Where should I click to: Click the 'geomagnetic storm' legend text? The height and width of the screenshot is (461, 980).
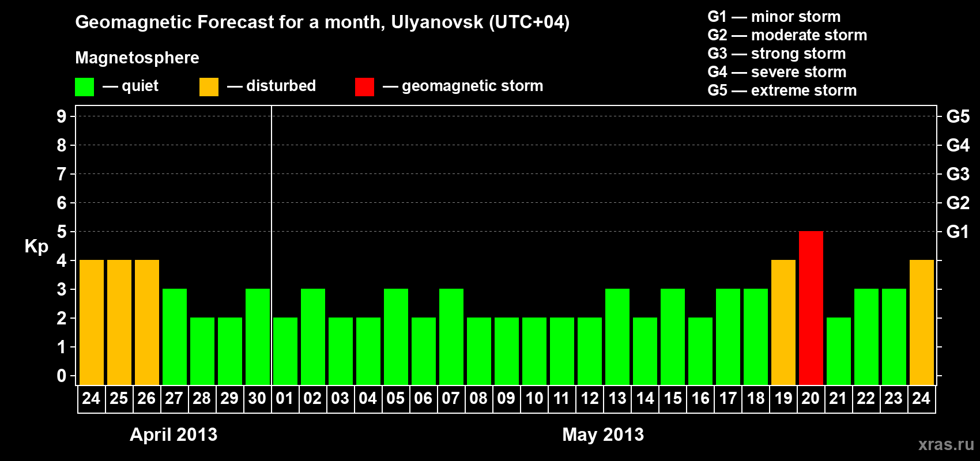coord(473,86)
